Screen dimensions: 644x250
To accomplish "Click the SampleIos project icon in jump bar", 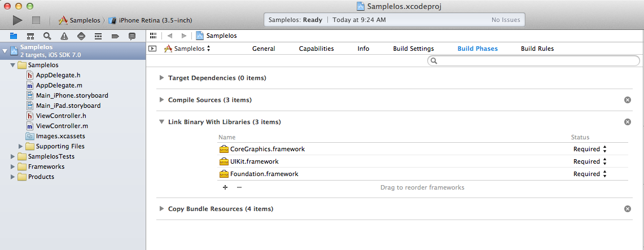I will (200, 36).
